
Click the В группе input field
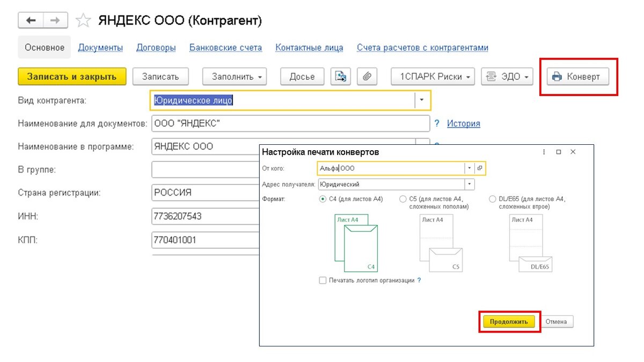(x=206, y=169)
